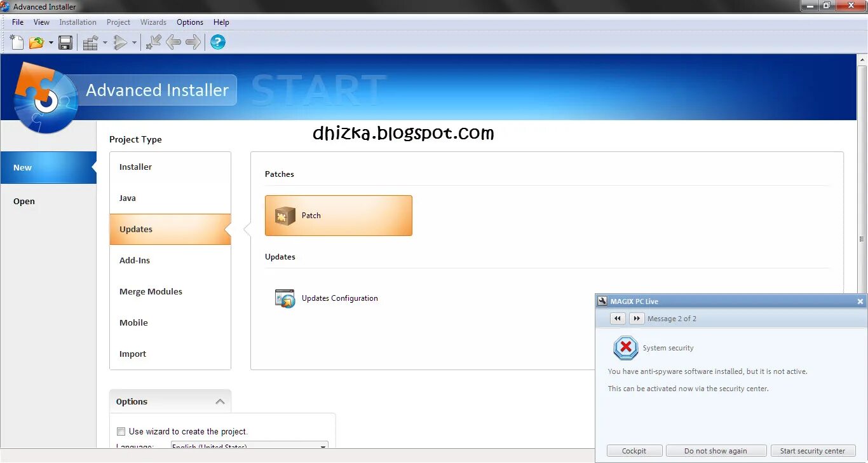Click the Start security center button
This screenshot has width=868, height=463.
point(813,451)
